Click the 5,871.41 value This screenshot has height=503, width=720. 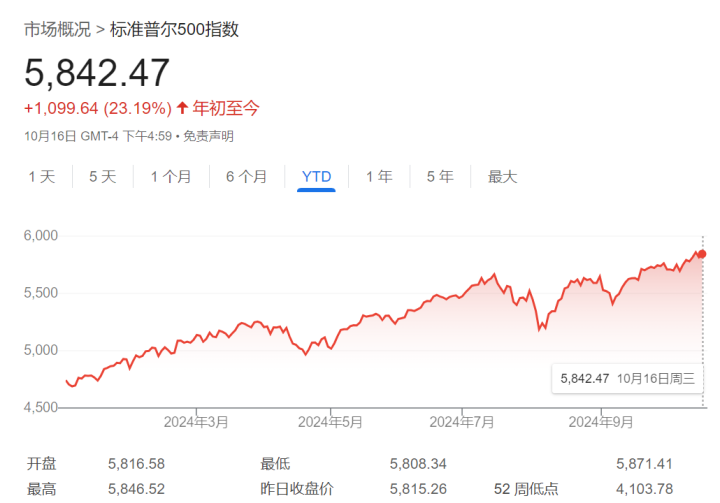click(645, 464)
